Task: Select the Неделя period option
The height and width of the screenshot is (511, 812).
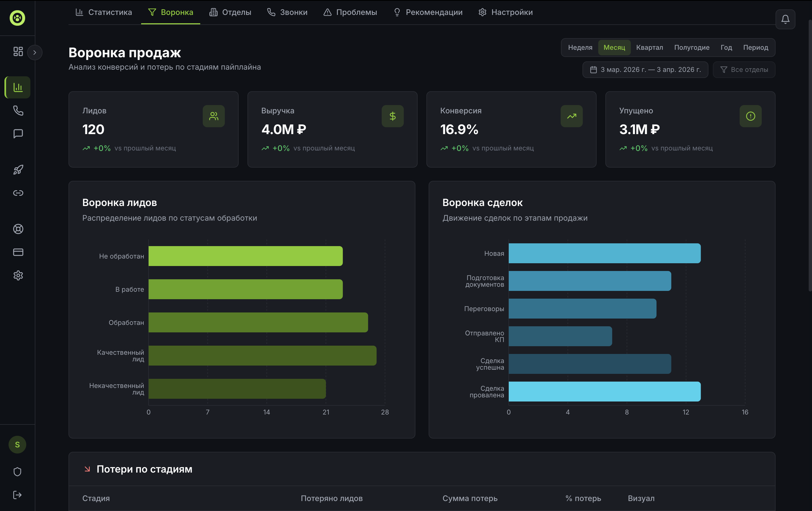Action: (580, 48)
